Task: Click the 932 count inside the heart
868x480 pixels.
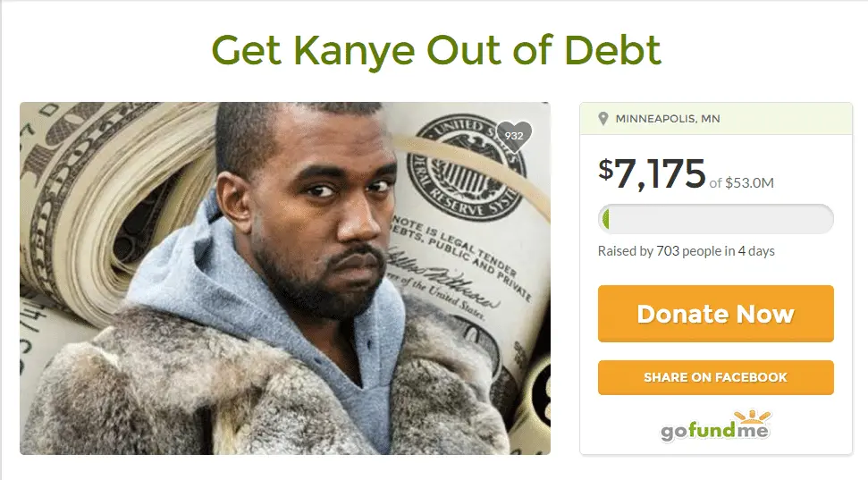Action: (514, 136)
